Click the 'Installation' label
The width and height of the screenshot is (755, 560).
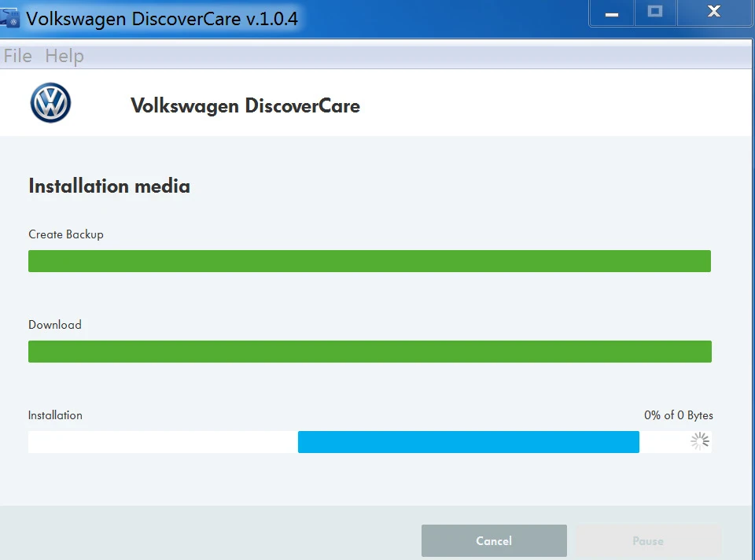tap(55, 415)
